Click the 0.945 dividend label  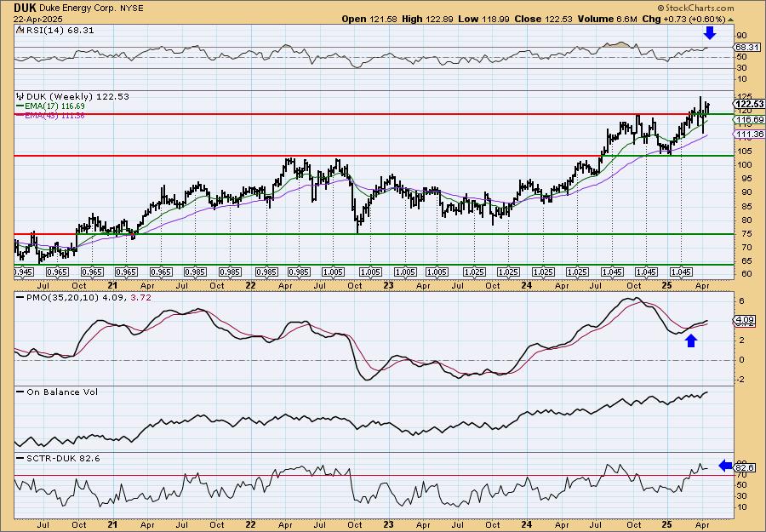click(23, 272)
